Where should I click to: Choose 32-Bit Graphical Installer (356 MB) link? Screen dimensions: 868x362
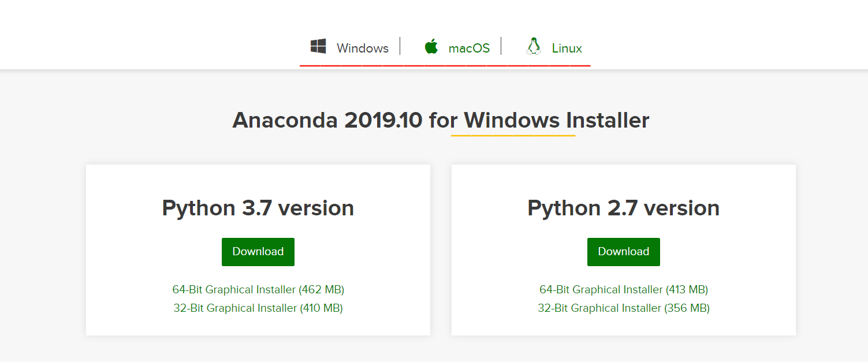point(624,308)
